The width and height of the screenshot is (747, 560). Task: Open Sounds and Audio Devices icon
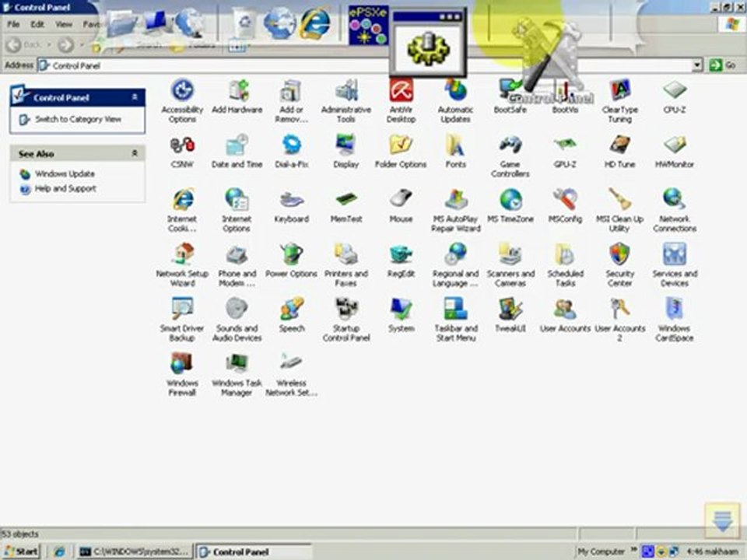click(x=237, y=320)
